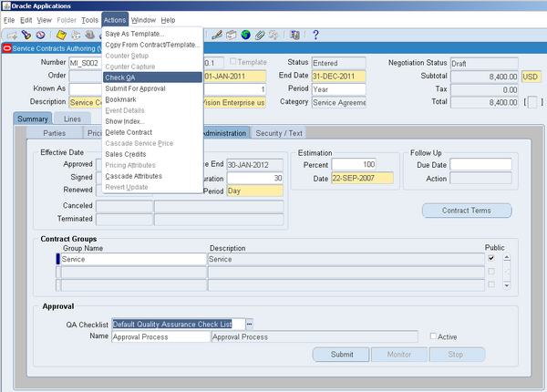Click the End Date field
This screenshot has height=392, width=547.
point(338,76)
